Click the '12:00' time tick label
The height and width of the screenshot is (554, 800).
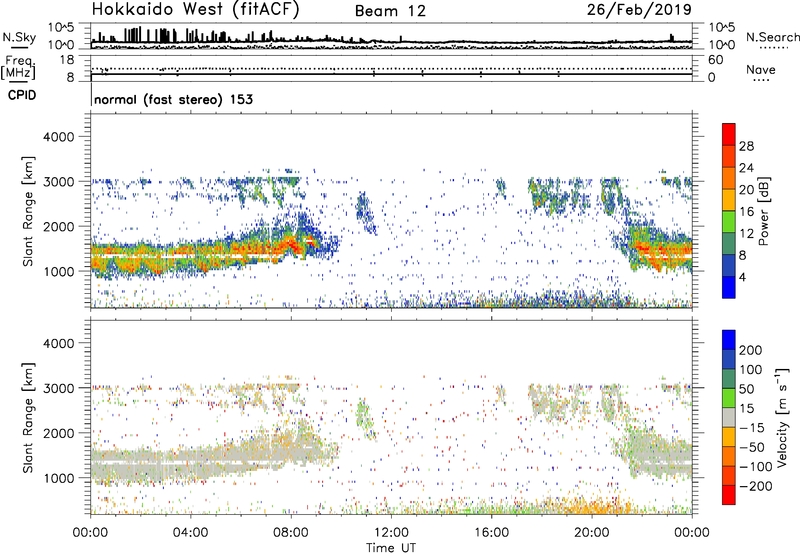(x=391, y=533)
